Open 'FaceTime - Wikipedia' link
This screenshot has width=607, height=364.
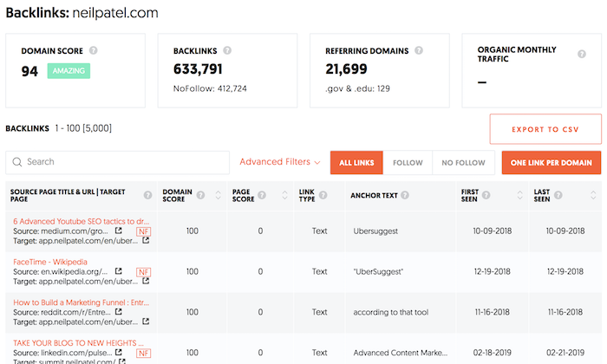[x=50, y=262]
